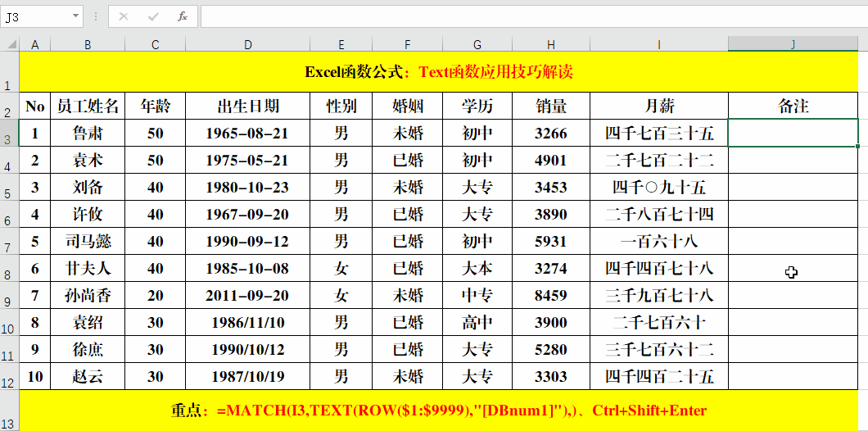Click the selected empty cell J3
Viewport: 868px width, 431px height.
[x=793, y=133]
